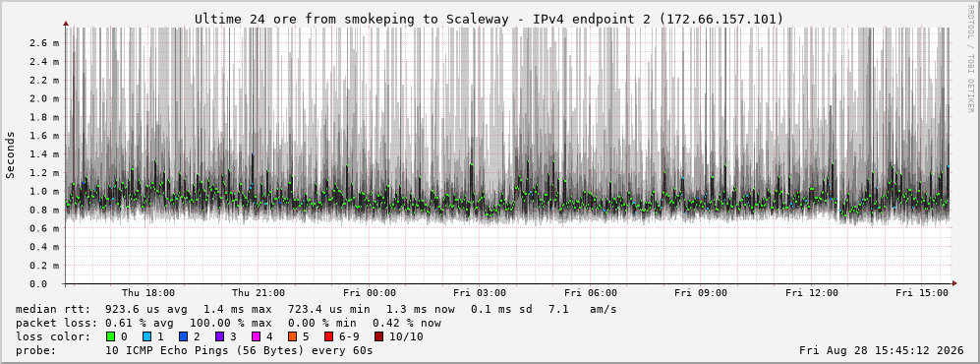Click the graph title text
Viewport: 980px width, 364px height.
click(489, 20)
